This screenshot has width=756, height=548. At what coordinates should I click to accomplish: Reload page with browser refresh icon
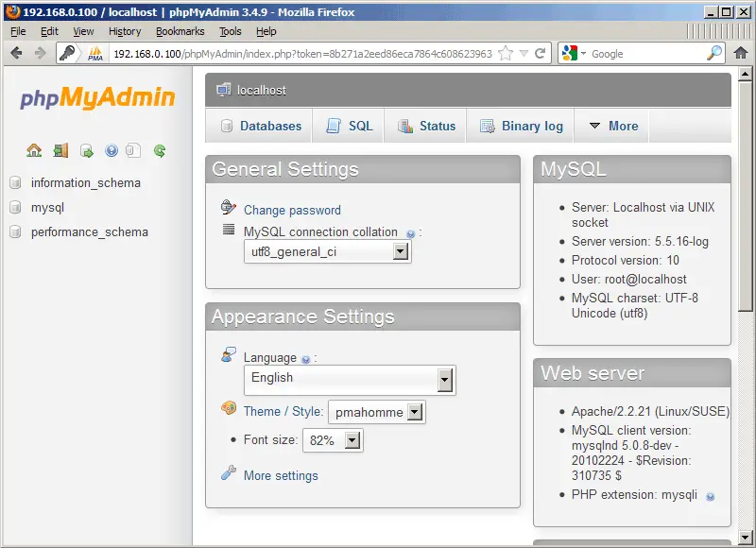[x=540, y=53]
